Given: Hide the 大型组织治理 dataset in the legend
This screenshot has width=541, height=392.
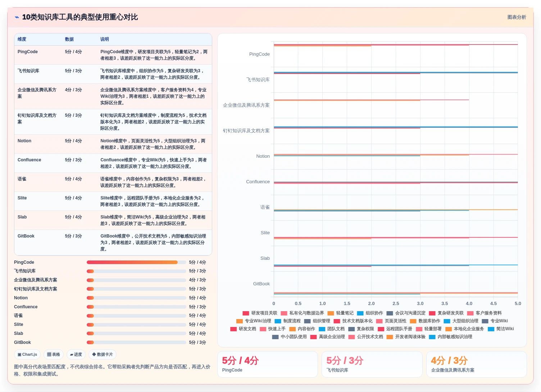Looking at the screenshot, I should point(461,321).
